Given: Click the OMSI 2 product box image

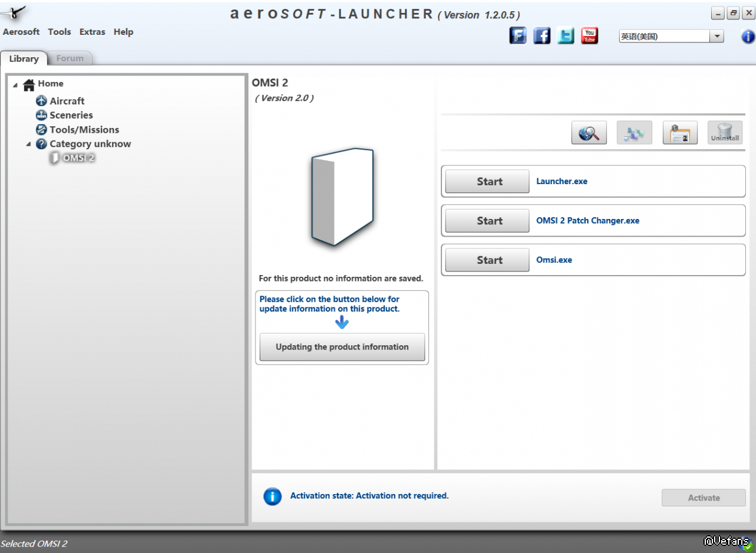Looking at the screenshot, I should 342,197.
